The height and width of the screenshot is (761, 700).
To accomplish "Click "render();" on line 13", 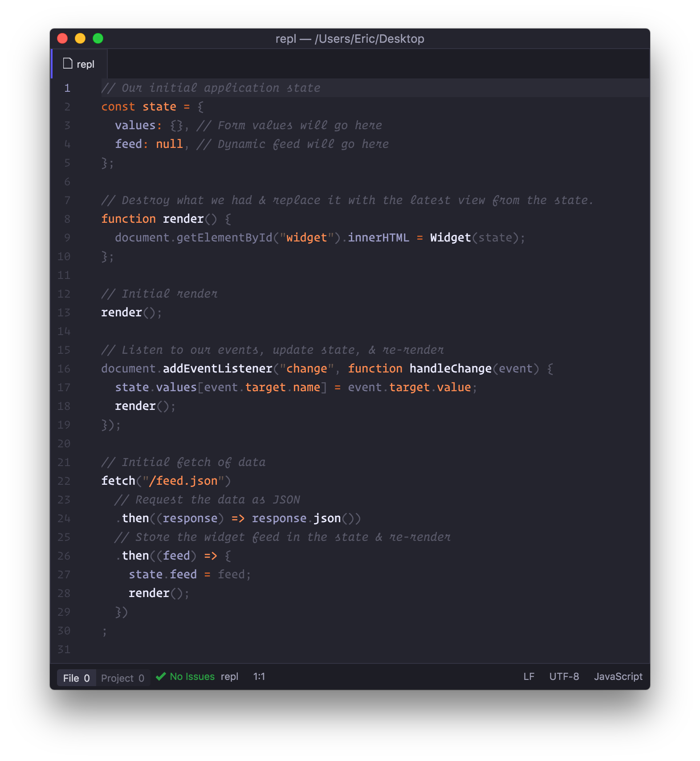I will (132, 312).
